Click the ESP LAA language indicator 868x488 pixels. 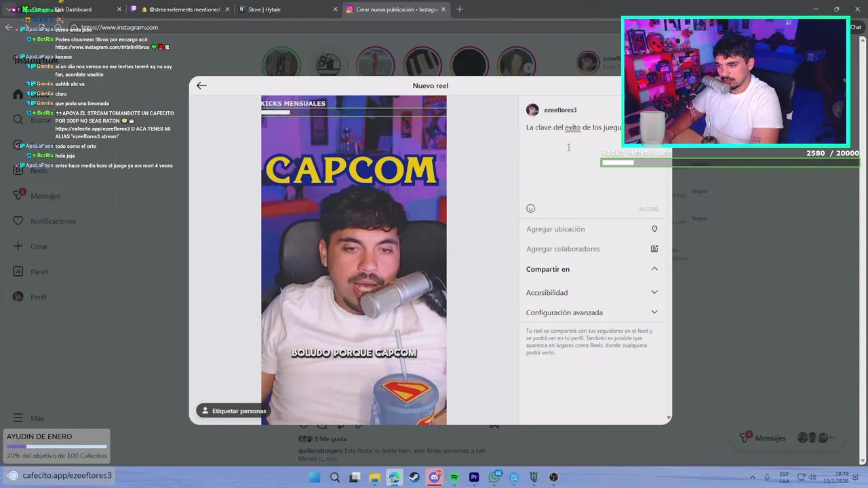[784, 477]
